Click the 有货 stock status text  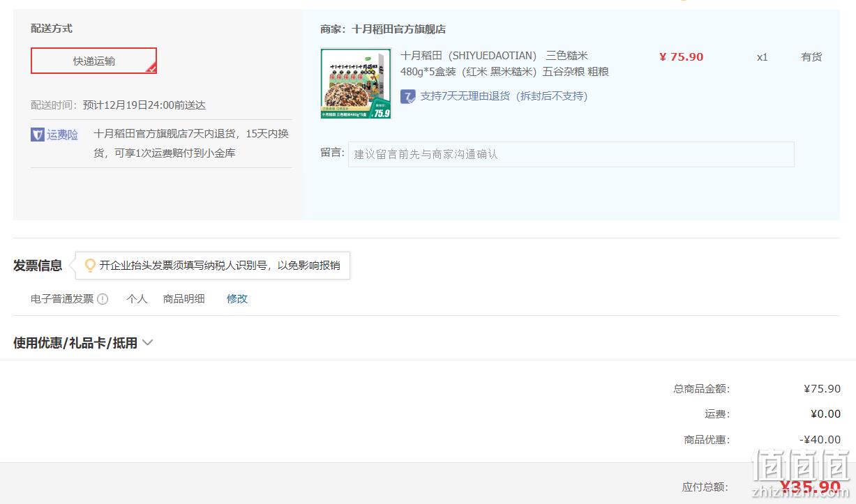click(x=811, y=57)
